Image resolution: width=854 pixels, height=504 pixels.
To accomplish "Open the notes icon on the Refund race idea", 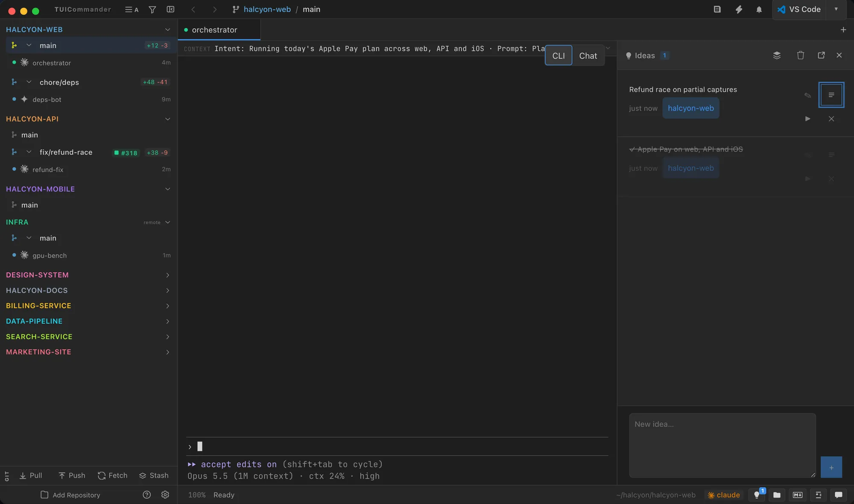I will [831, 95].
